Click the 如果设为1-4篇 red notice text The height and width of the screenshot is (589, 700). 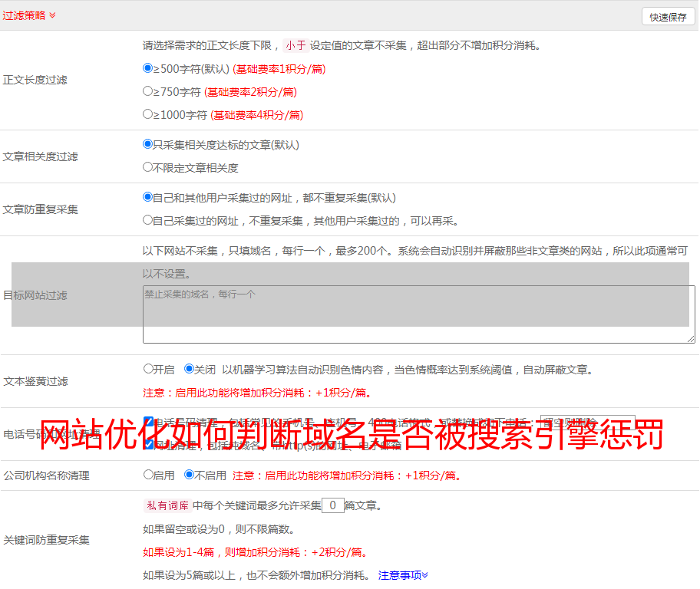256,552
